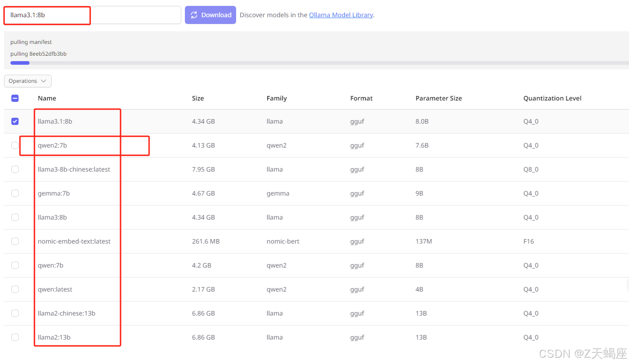Check the qwen:7b row checkbox

coord(15,265)
